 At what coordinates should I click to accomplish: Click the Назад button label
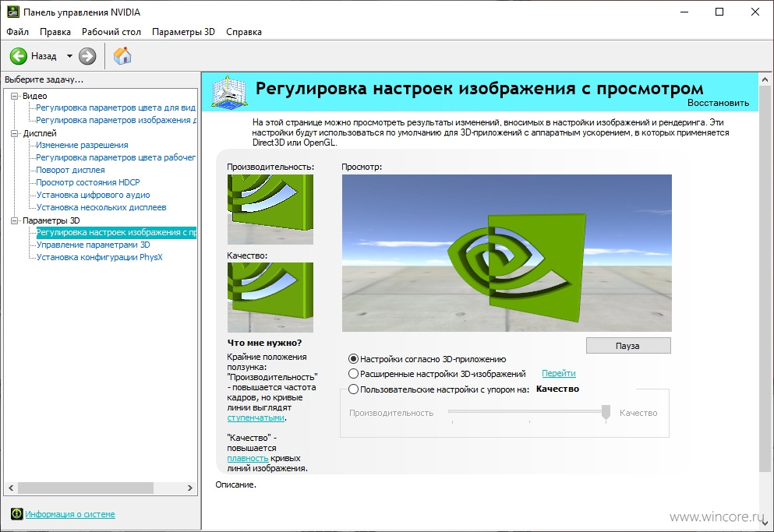click(44, 56)
